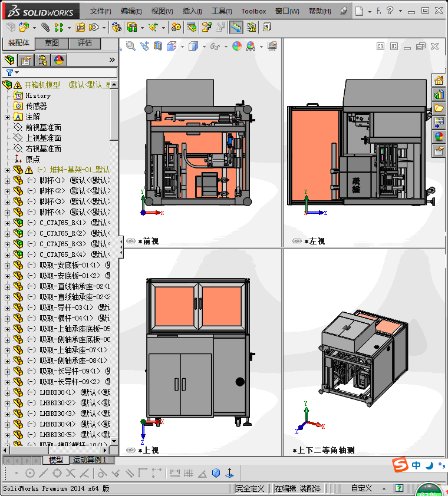448x496 pixels.
Task: Expand the 脚杯<1> component node
Action: pyautogui.click(x=7, y=181)
